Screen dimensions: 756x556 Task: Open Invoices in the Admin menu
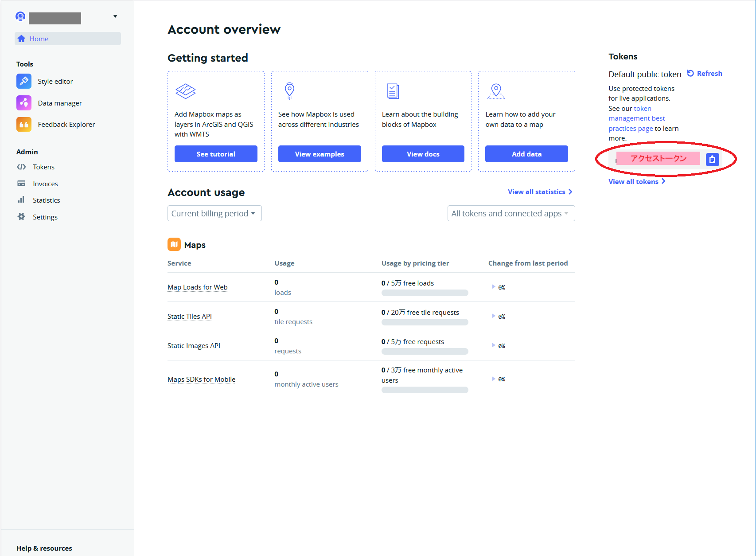click(45, 184)
